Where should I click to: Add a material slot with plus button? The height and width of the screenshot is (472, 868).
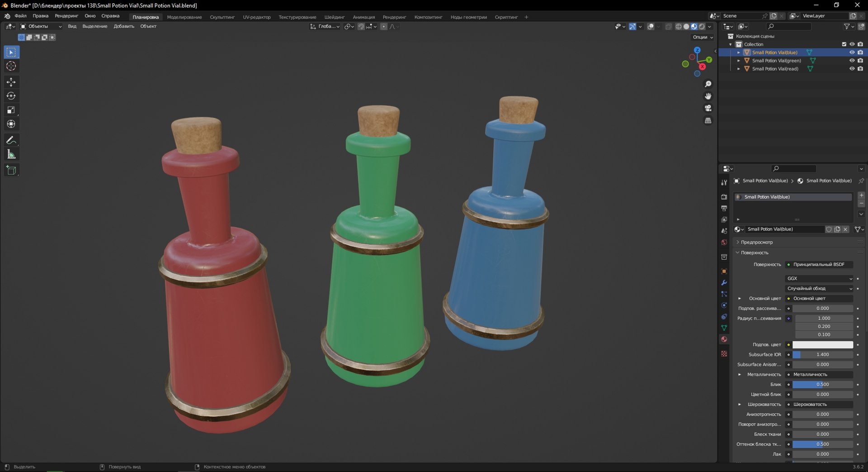[861, 195]
